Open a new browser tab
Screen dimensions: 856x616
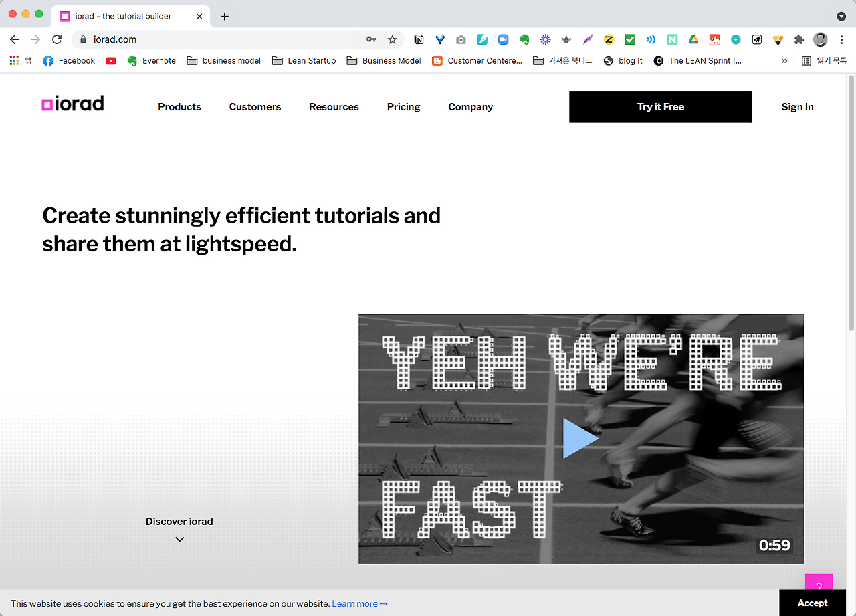225,16
